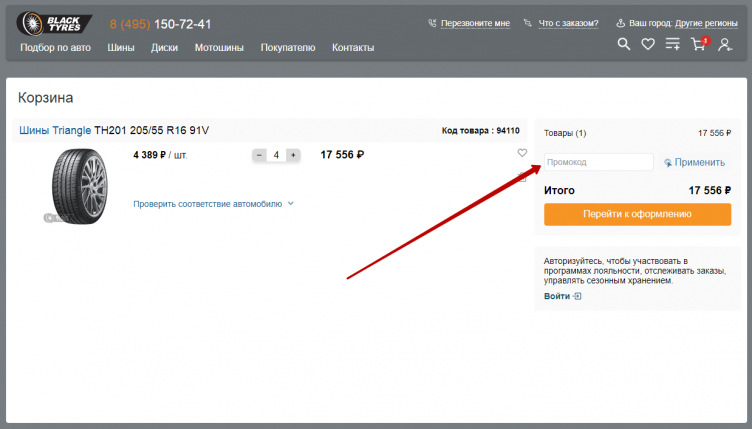Open the Покупателю menu item

288,47
